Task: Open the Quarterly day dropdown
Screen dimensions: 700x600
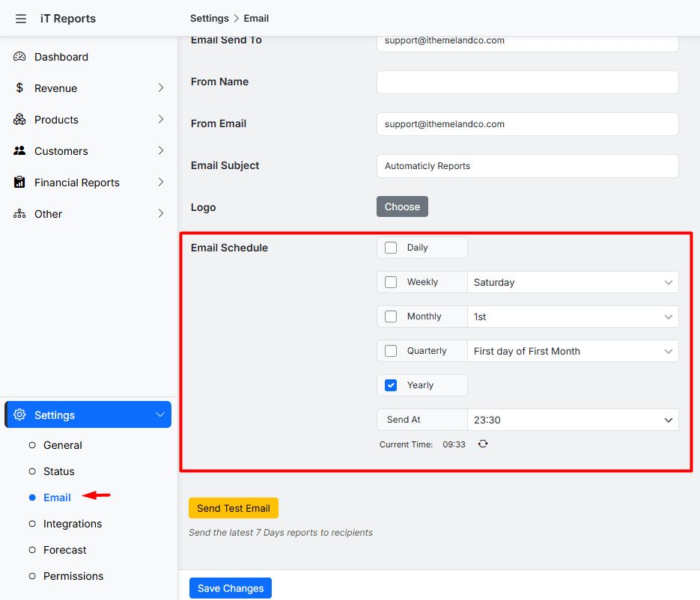Action: 573,351
